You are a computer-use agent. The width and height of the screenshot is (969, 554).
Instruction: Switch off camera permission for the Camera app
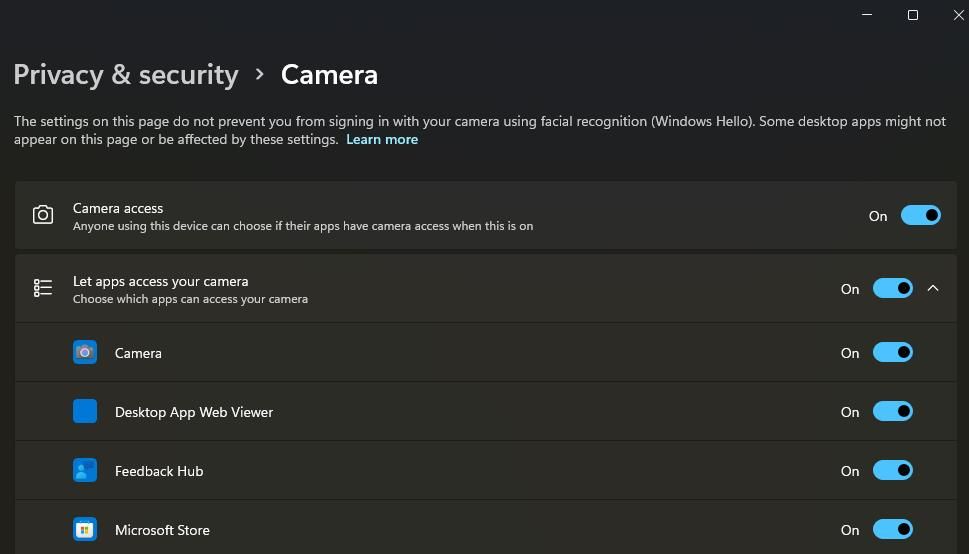coord(892,352)
